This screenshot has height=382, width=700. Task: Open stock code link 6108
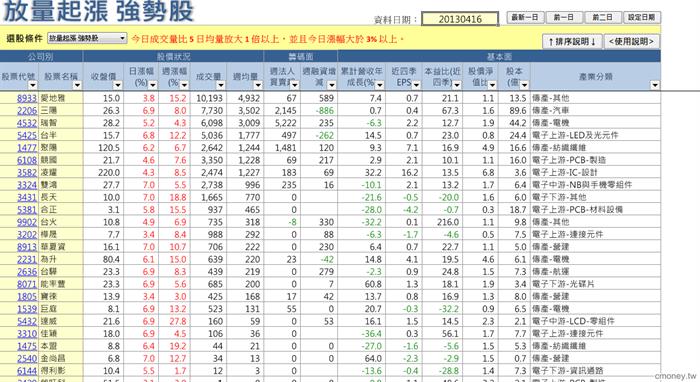[x=27, y=160]
